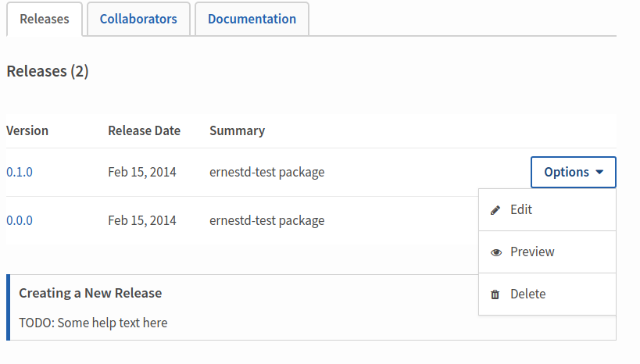
Task: Open the version 0.1.0 release link
Action: [20, 172]
